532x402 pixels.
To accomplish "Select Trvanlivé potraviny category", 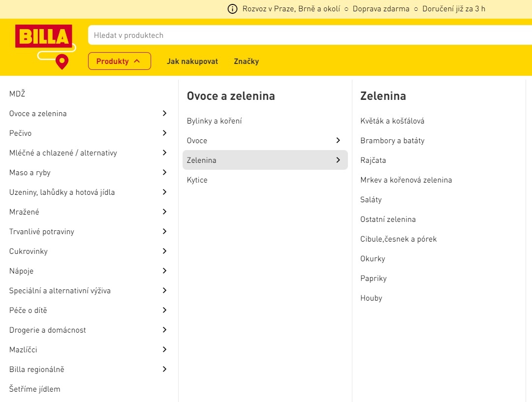I will click(42, 231).
